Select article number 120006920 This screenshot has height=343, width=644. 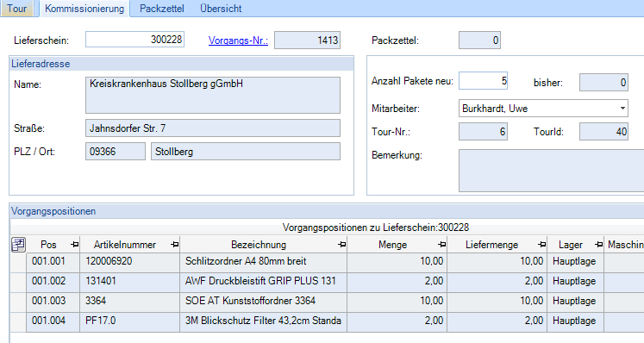coord(130,263)
